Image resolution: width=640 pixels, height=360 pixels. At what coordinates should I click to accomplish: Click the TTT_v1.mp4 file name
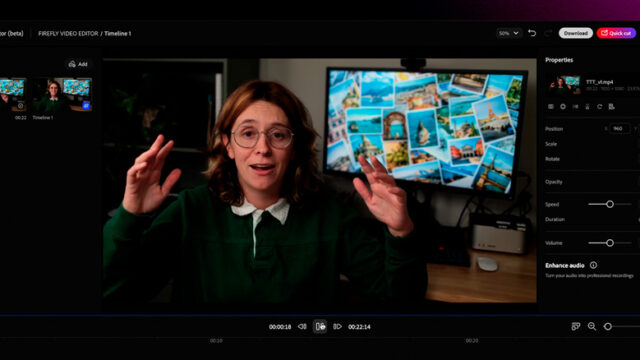[600, 82]
